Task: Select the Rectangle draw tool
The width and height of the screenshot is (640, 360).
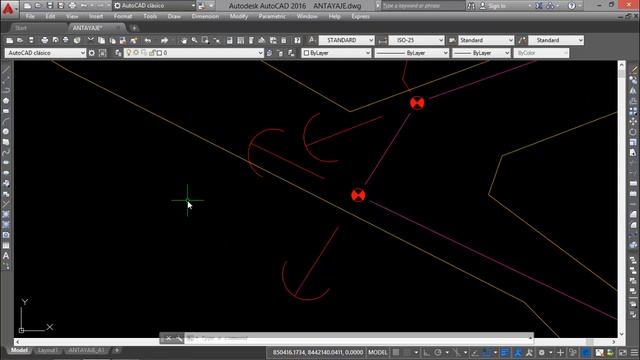Action: click(6, 111)
